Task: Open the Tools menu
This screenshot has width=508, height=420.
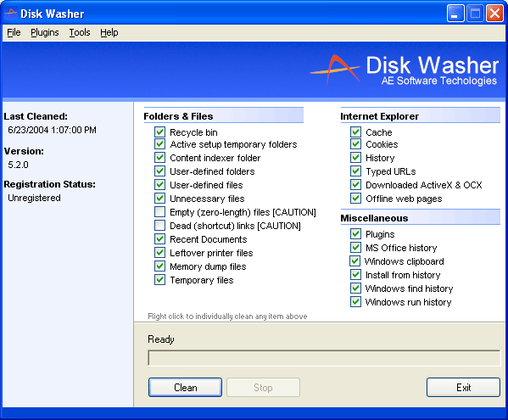Action: [80, 32]
